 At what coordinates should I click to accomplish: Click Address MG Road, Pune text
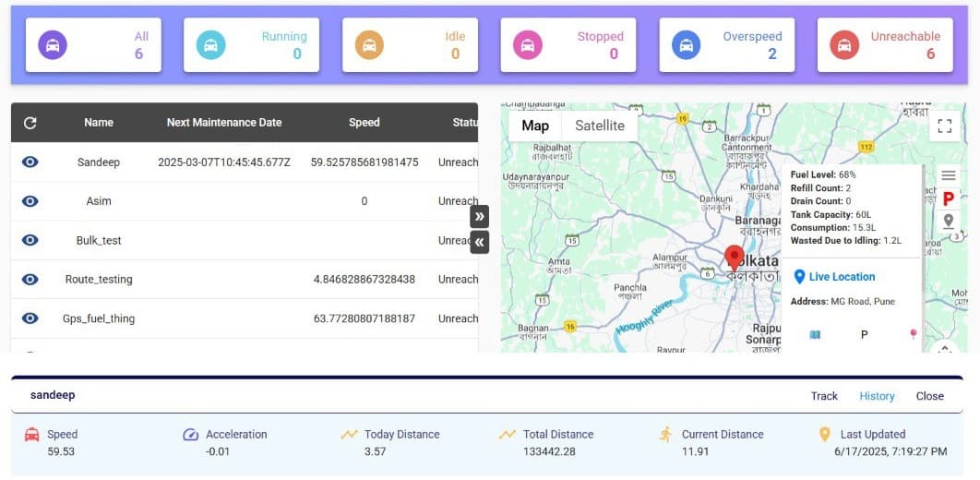843,301
